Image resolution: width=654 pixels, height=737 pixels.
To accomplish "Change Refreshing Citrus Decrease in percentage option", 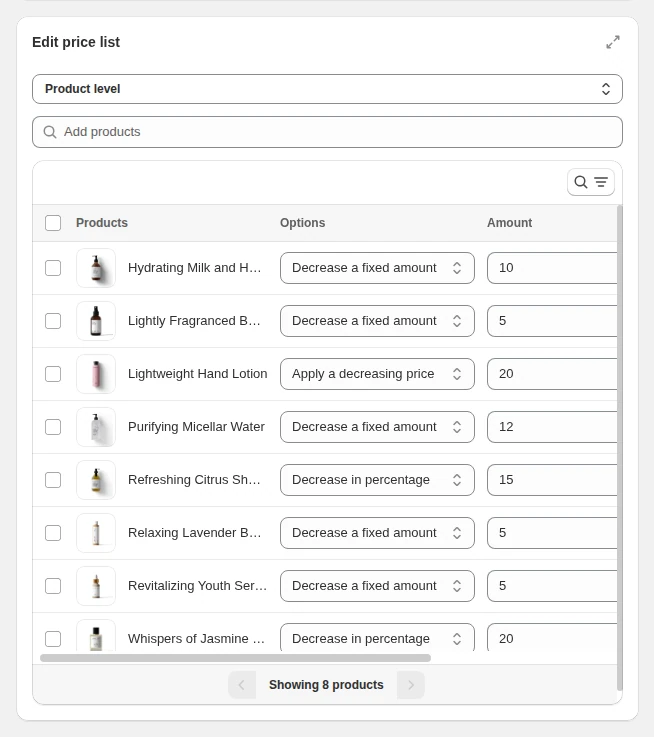I will (x=377, y=480).
